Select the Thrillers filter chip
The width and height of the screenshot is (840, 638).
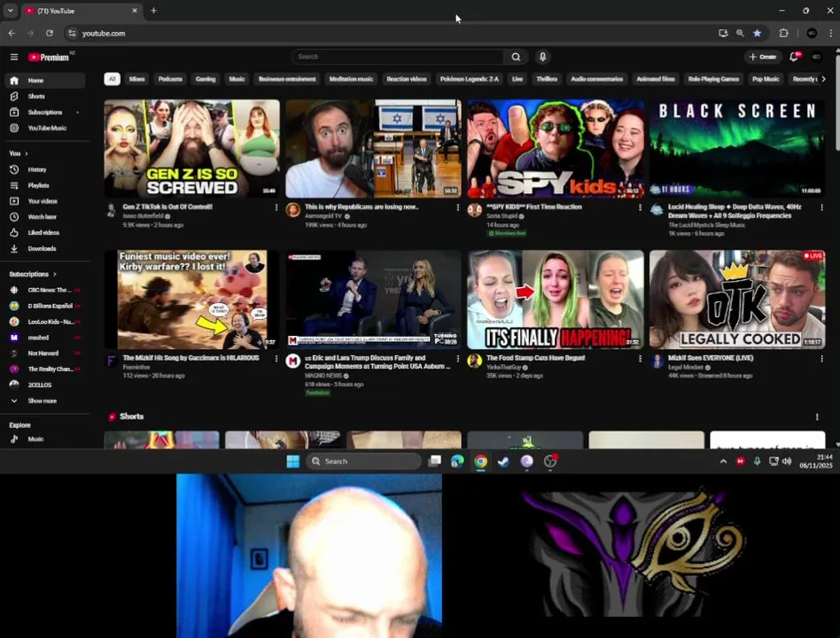coord(547,79)
